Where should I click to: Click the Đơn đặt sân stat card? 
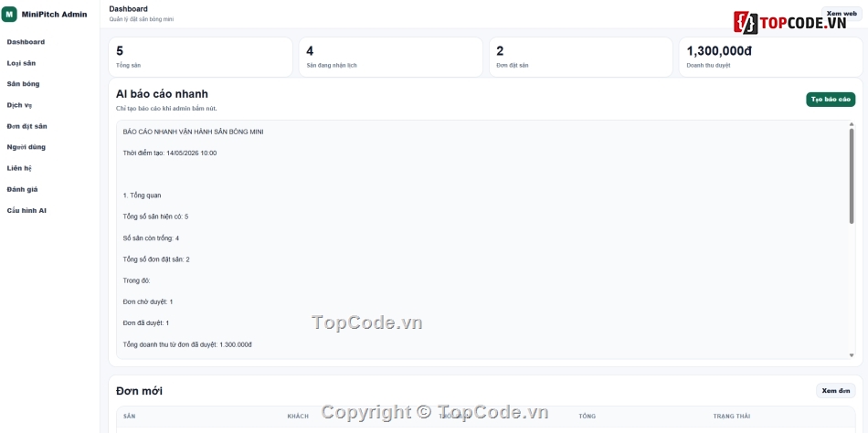581,57
